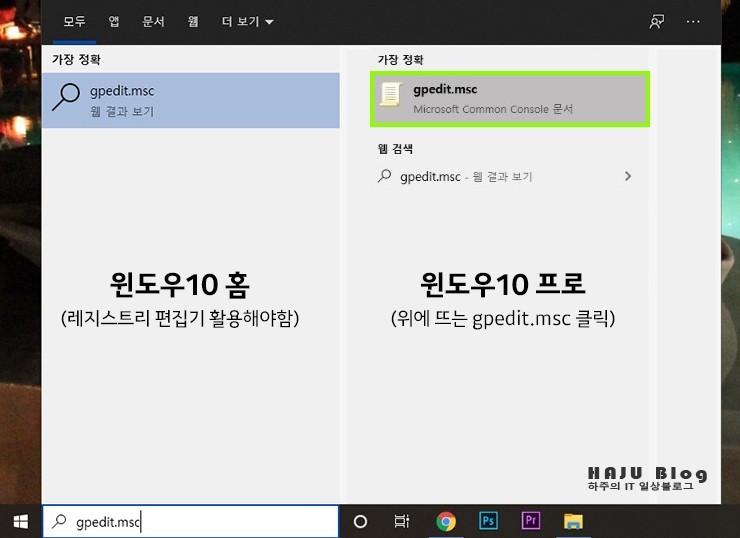Switch to the 앱 tab
Image resolution: width=740 pixels, height=538 pixels.
coord(114,22)
